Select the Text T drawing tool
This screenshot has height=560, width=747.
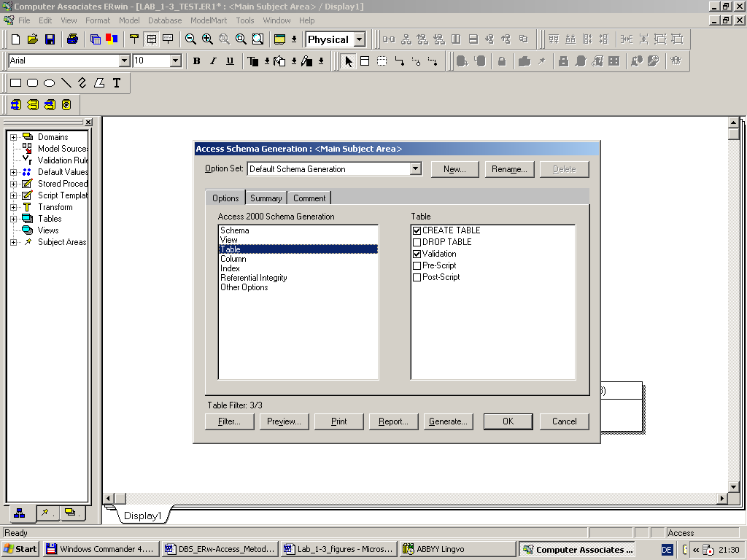(117, 83)
